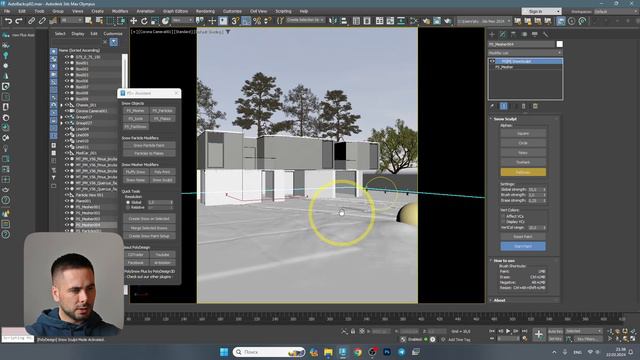This screenshot has height=360, width=640.
Task: Open the Create command panel tab
Action: 492,35
